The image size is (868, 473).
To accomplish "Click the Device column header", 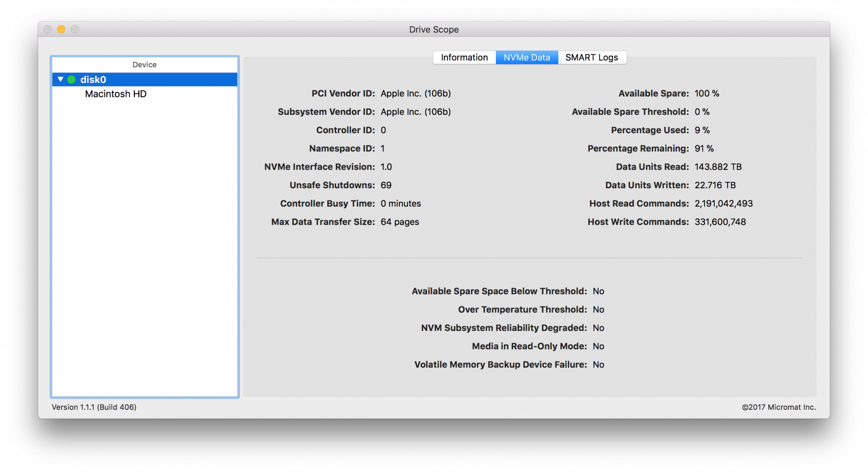I will tap(145, 64).
